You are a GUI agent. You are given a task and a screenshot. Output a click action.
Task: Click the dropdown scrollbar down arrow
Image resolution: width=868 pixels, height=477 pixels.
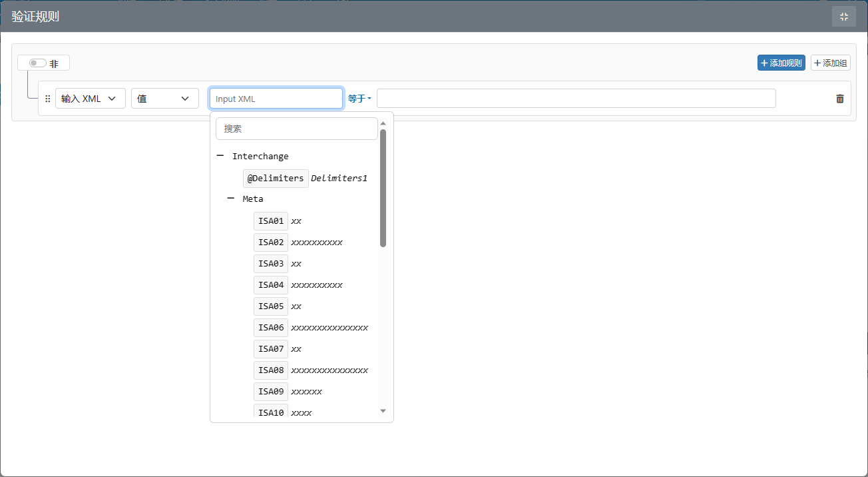click(383, 411)
